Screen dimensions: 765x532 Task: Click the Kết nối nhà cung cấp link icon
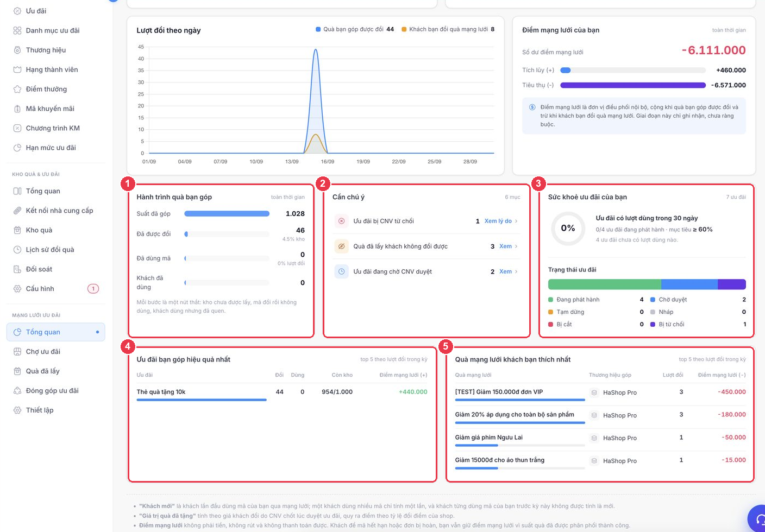(x=17, y=211)
